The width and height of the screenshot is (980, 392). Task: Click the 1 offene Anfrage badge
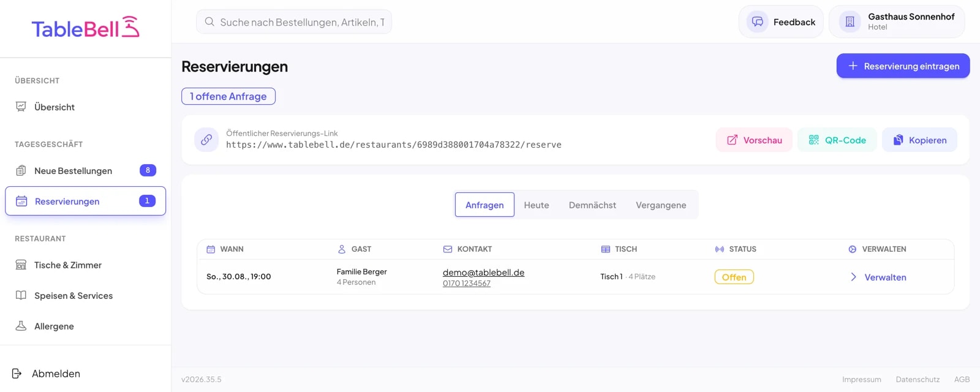pyautogui.click(x=228, y=96)
